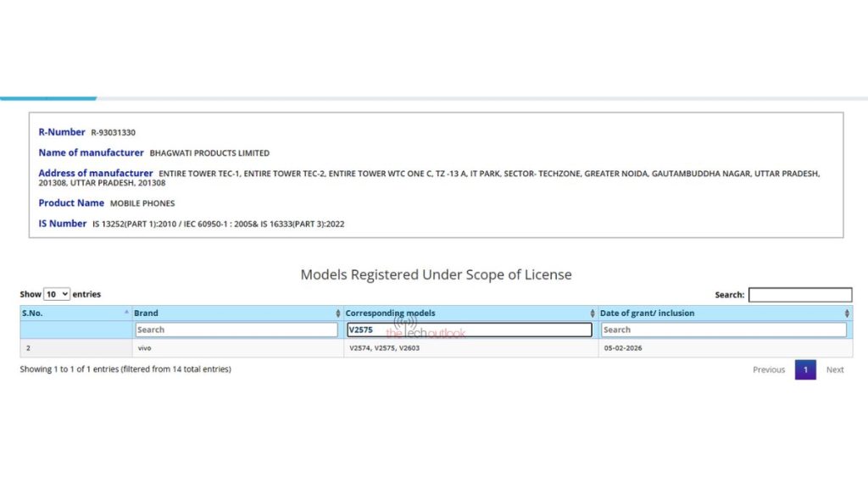This screenshot has width=868, height=488.
Task: Click the Address of manufacturer label
Action: tap(95, 173)
